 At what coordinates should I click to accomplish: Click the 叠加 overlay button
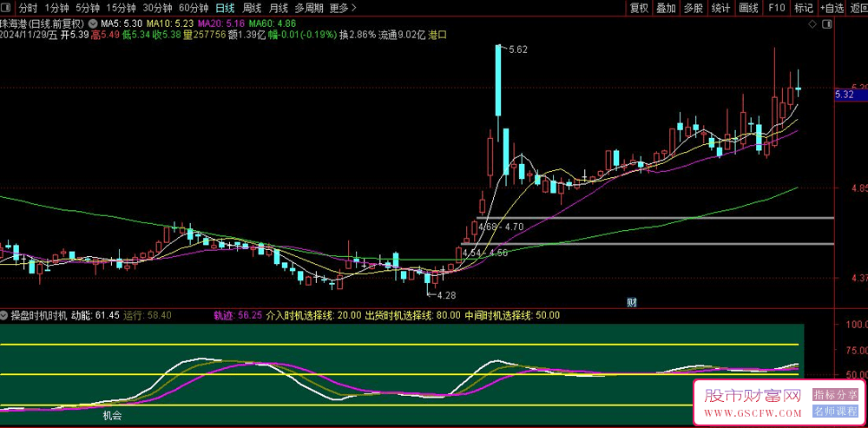666,8
